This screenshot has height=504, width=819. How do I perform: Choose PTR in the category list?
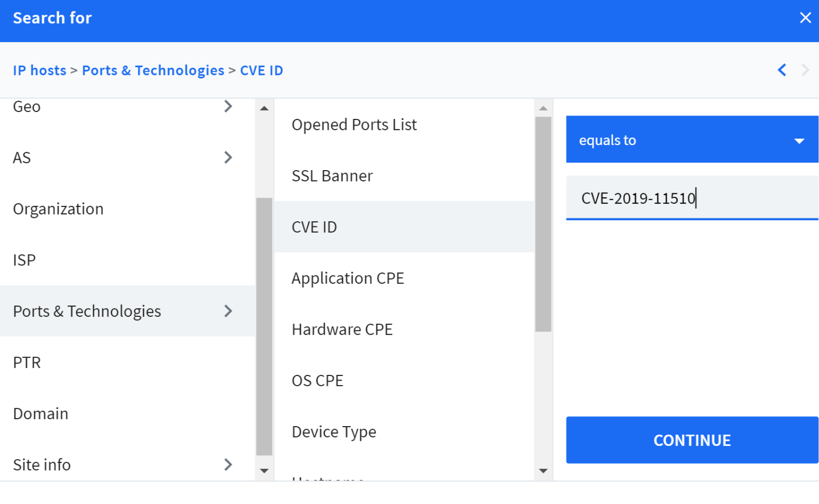[x=26, y=362]
